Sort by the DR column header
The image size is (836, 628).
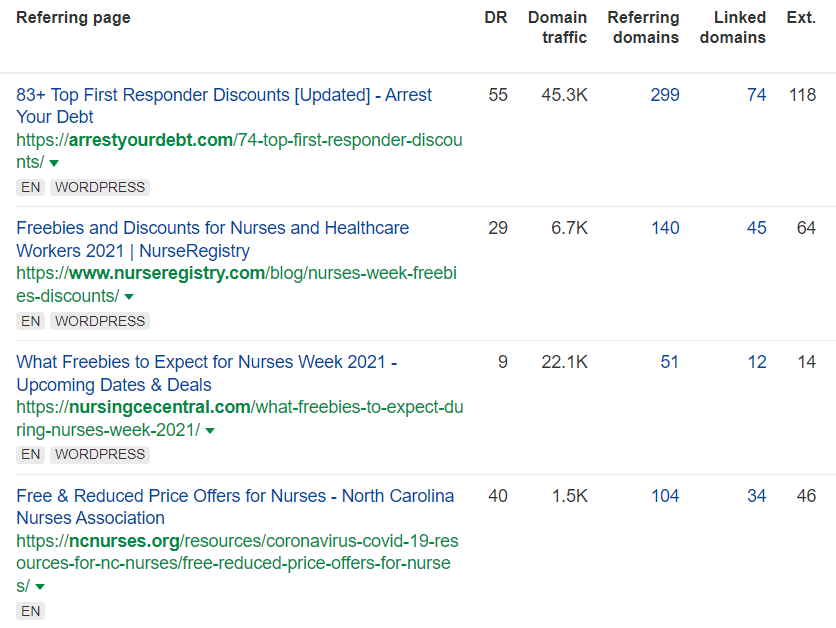pyautogui.click(x=496, y=18)
